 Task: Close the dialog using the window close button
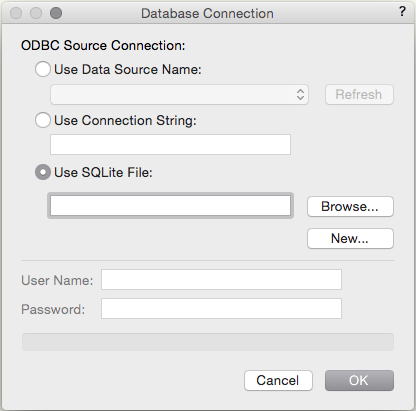(16, 13)
